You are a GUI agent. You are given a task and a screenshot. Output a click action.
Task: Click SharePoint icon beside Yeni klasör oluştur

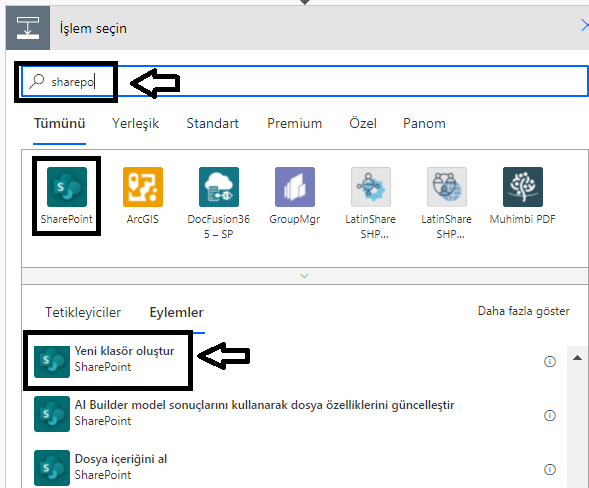(52, 361)
